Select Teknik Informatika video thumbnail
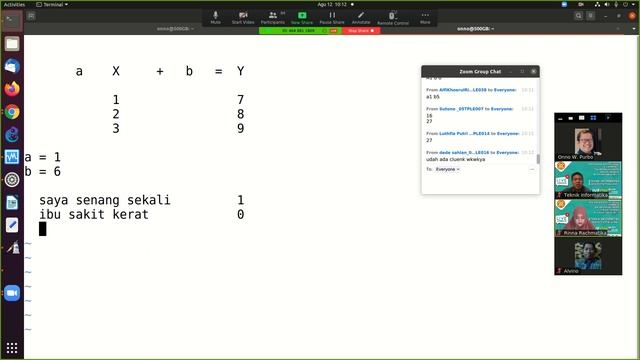This screenshot has height=360, width=640. point(588,180)
